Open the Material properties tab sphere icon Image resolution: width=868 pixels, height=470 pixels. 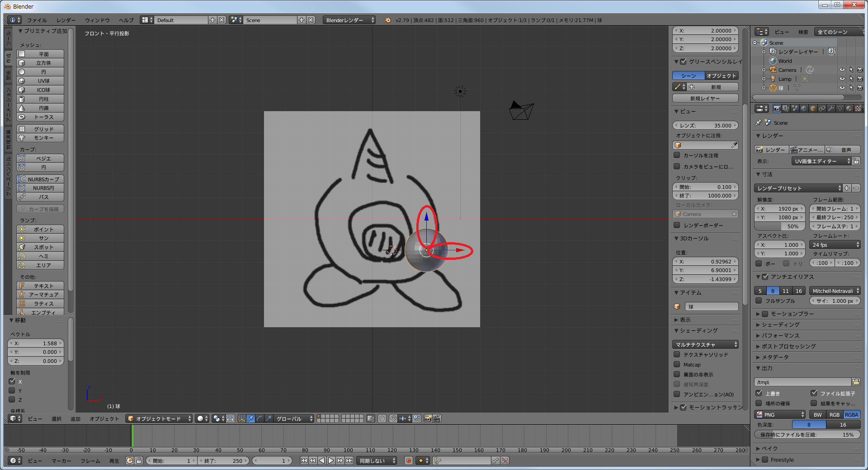(849, 108)
